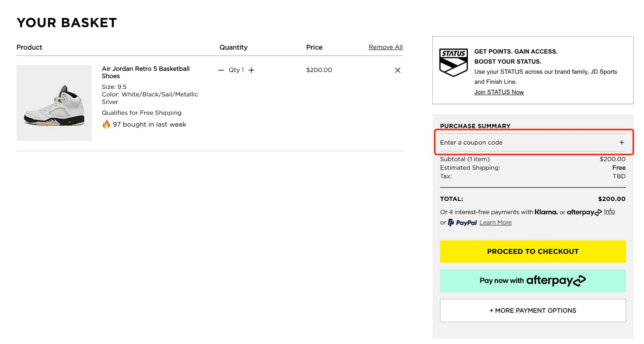Open Join STATUS Now link
Screen dimensions: 644x344
(x=499, y=92)
